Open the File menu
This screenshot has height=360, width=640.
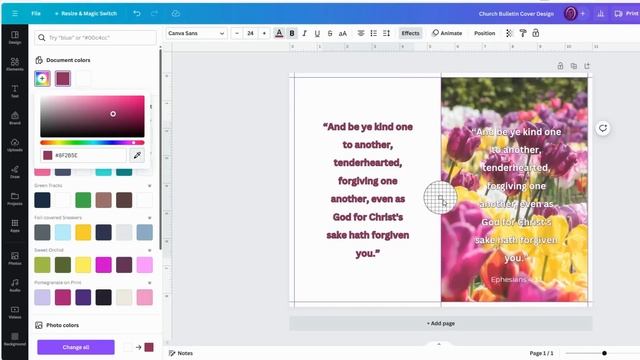click(36, 13)
